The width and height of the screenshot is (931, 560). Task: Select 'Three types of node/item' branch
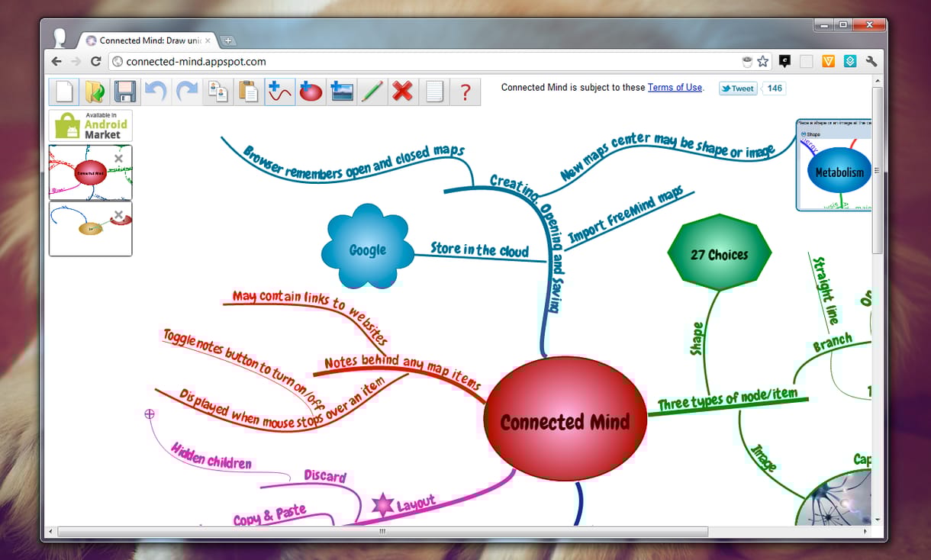point(727,401)
